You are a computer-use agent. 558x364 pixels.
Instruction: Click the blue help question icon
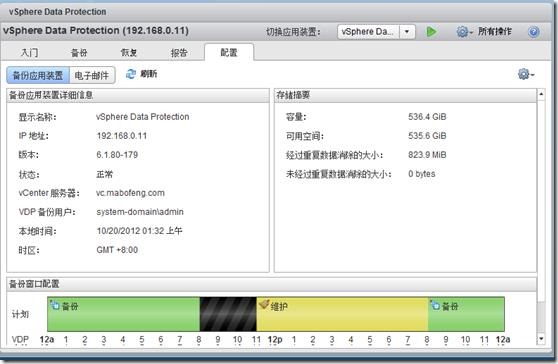click(533, 32)
